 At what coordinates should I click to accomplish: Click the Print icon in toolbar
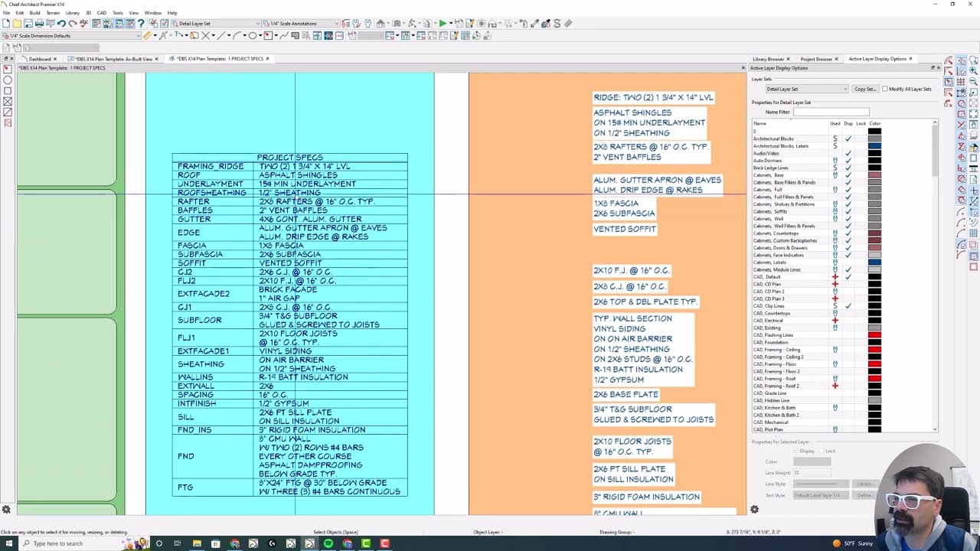pyautogui.click(x=39, y=24)
